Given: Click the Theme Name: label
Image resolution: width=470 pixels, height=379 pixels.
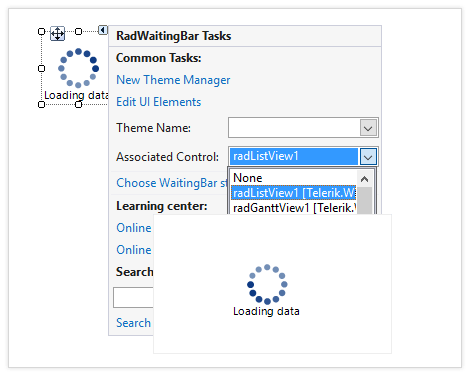Looking at the screenshot, I should [153, 128].
